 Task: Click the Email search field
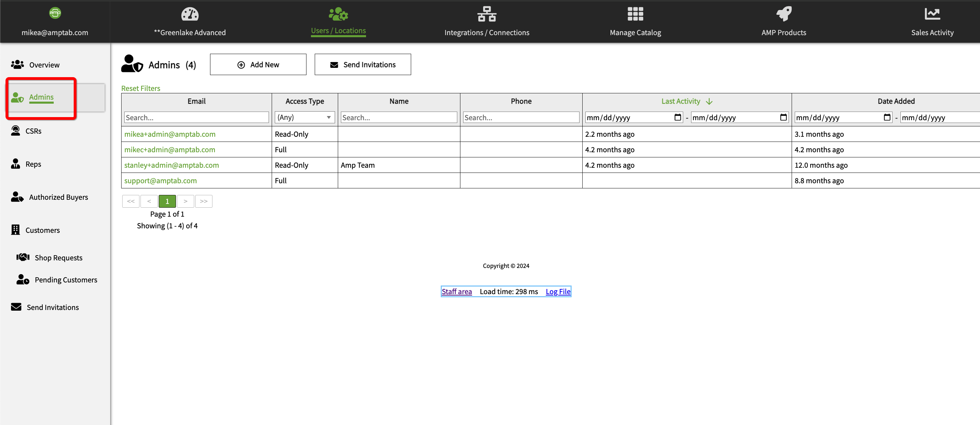196,117
